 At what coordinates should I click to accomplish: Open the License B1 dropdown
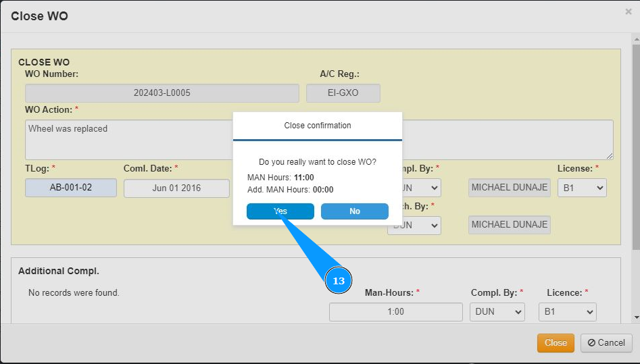(582, 188)
